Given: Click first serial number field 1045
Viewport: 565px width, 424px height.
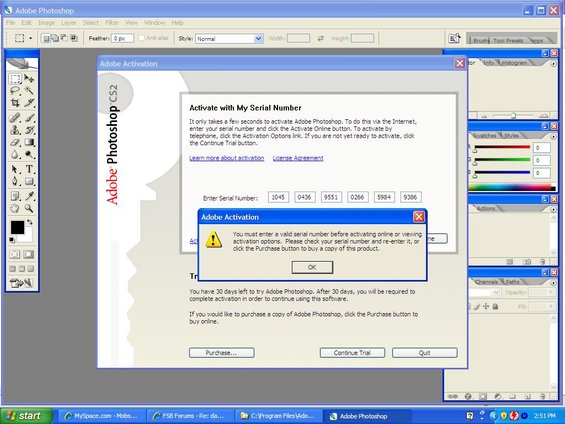Looking at the screenshot, I should pyautogui.click(x=278, y=197).
